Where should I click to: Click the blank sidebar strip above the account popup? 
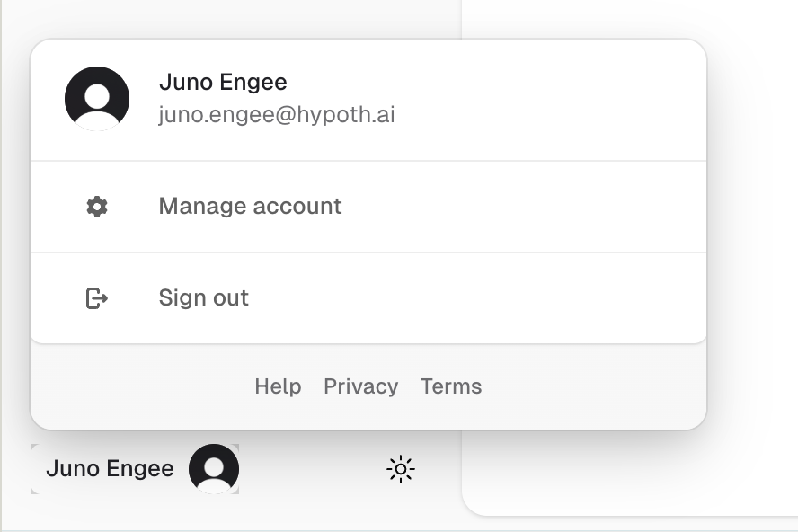tap(225, 18)
